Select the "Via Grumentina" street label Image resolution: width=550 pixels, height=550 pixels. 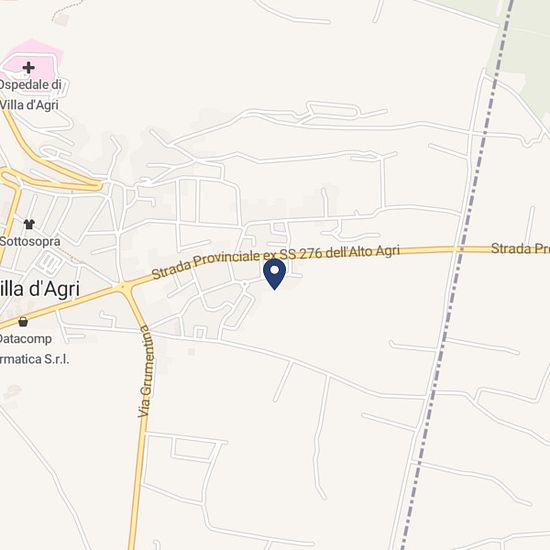click(x=146, y=372)
